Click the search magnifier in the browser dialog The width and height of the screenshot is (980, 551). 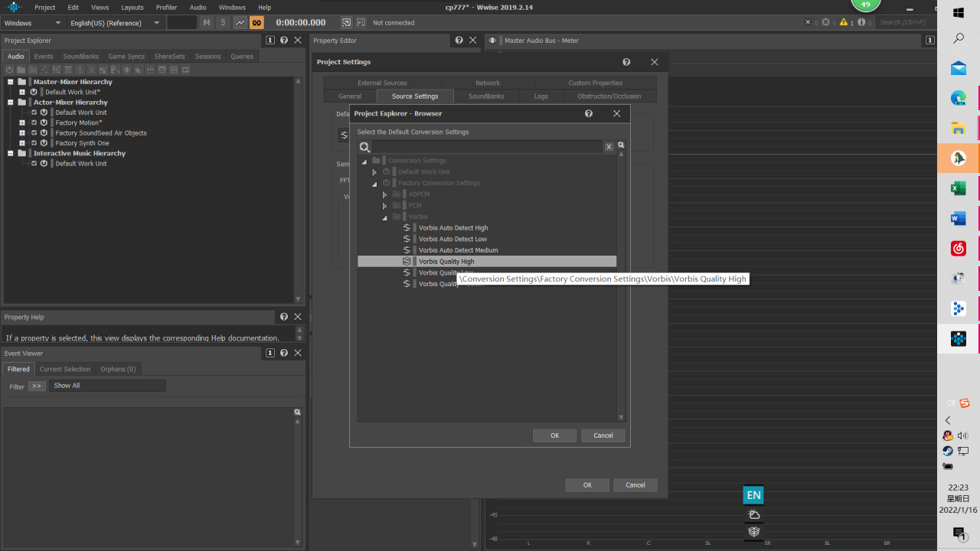pos(365,147)
